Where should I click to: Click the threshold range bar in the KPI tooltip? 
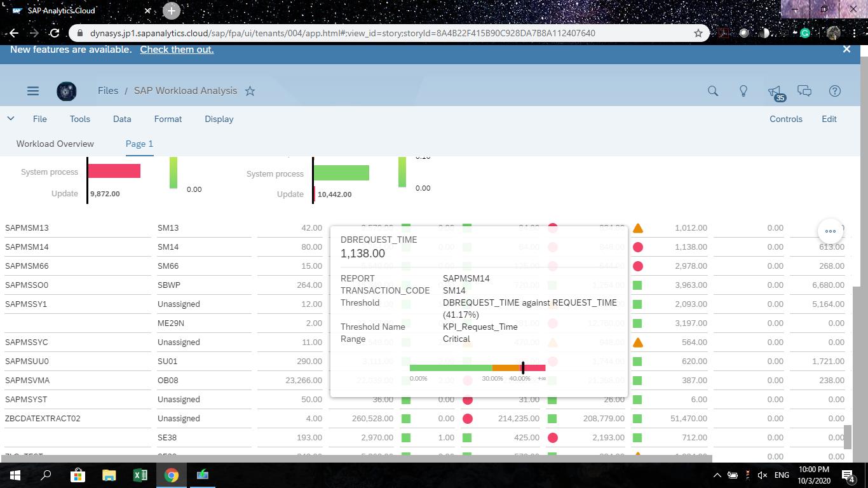pos(478,367)
